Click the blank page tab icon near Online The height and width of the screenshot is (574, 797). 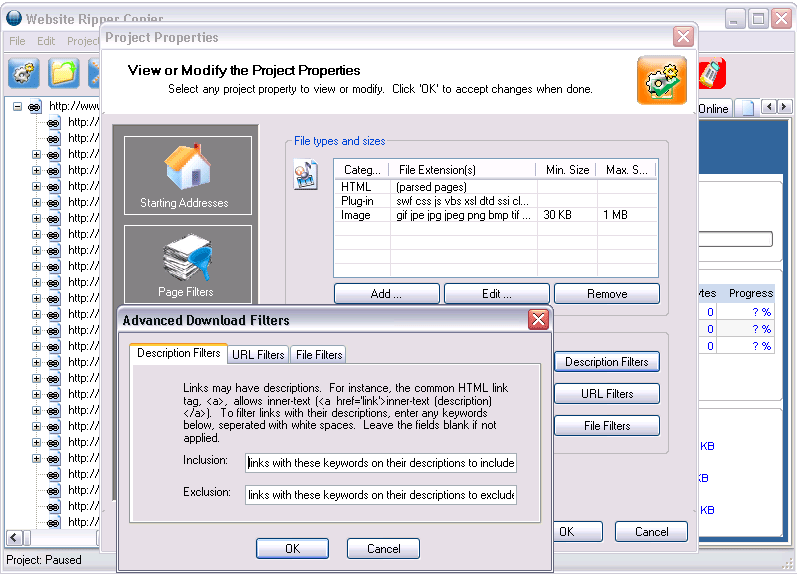coord(747,108)
